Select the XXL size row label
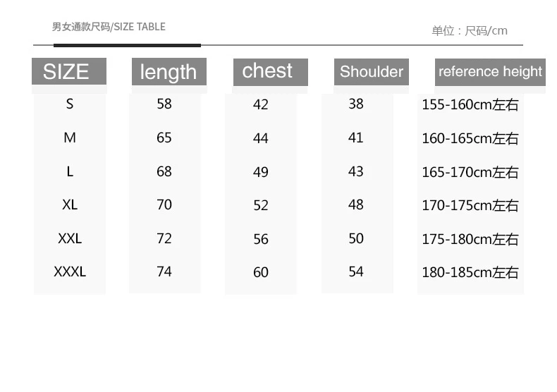This screenshot has height=392, width=557. point(70,238)
